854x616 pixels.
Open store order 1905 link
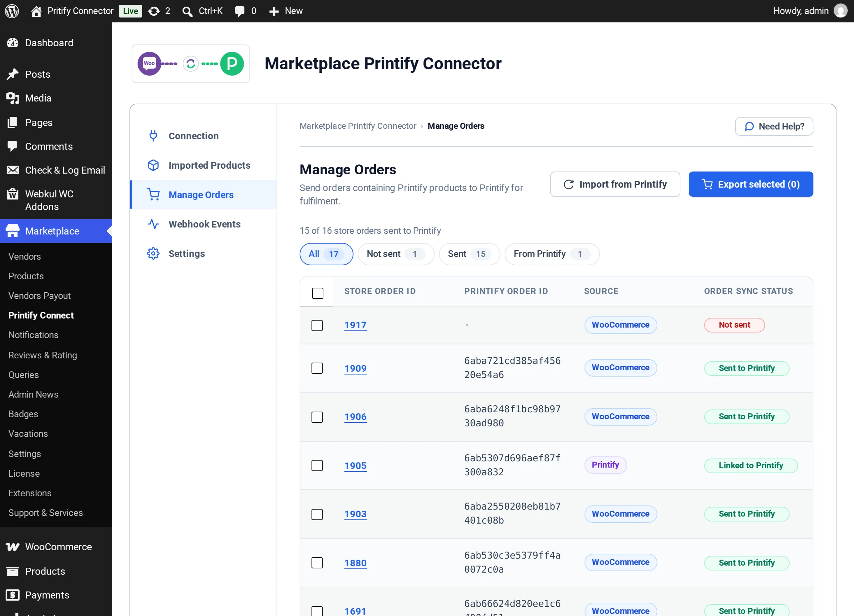[355, 465]
